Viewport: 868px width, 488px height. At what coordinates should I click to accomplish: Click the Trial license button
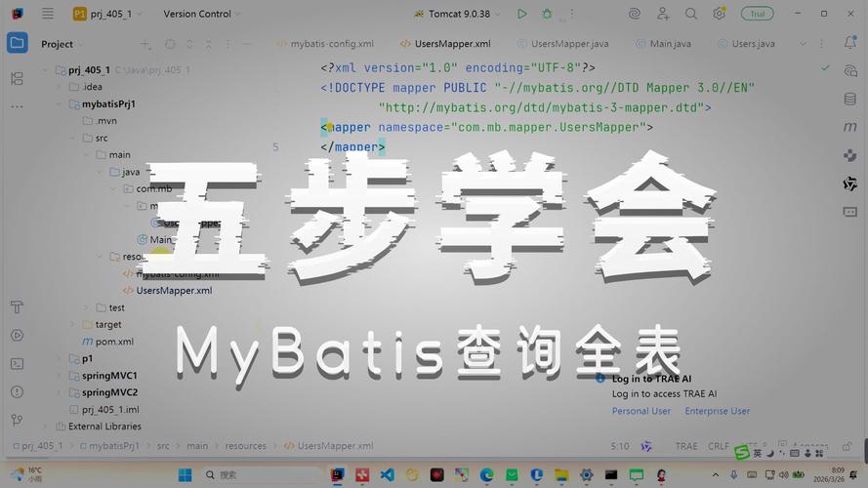[758, 14]
